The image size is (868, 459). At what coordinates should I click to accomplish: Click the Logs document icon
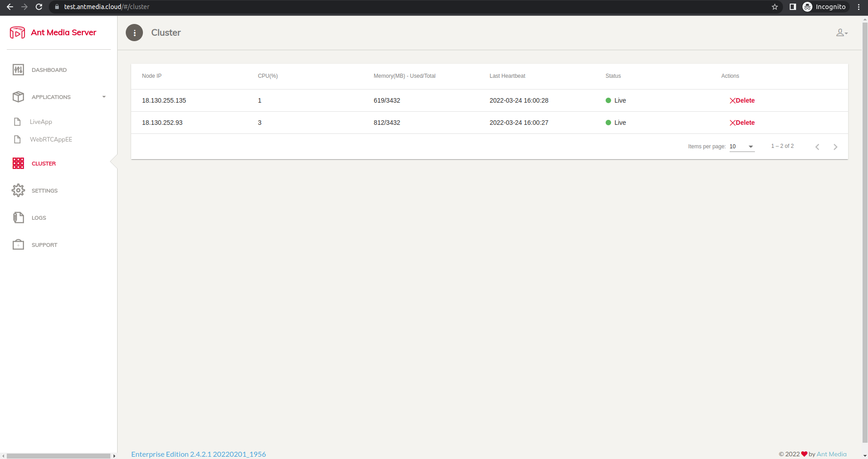pyautogui.click(x=18, y=218)
